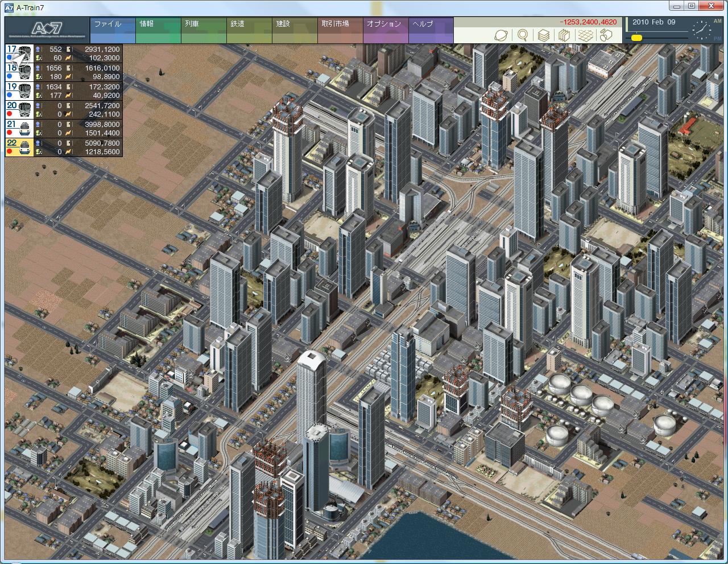
Task: Click train 17's passenger count 552
Action: [55, 50]
